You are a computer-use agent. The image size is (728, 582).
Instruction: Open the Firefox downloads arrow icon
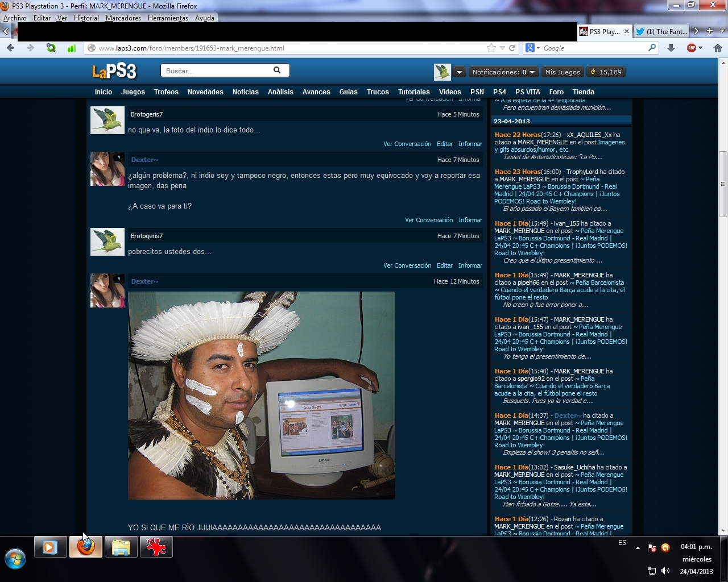coord(671,48)
